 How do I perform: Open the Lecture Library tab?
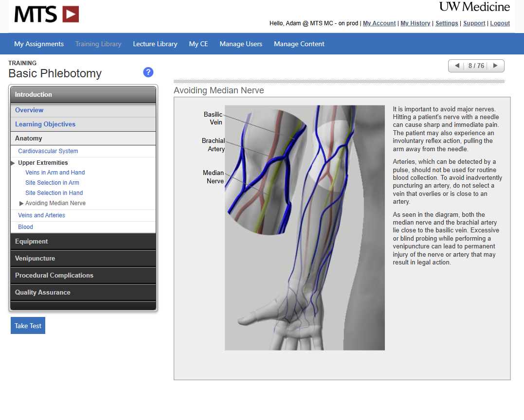coord(155,44)
